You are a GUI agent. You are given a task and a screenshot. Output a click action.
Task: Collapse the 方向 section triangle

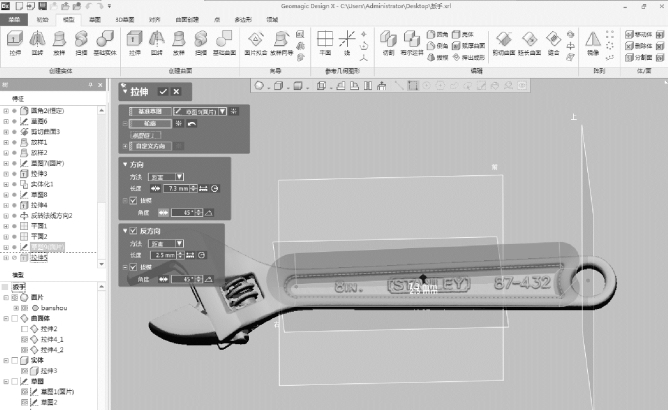(125, 165)
